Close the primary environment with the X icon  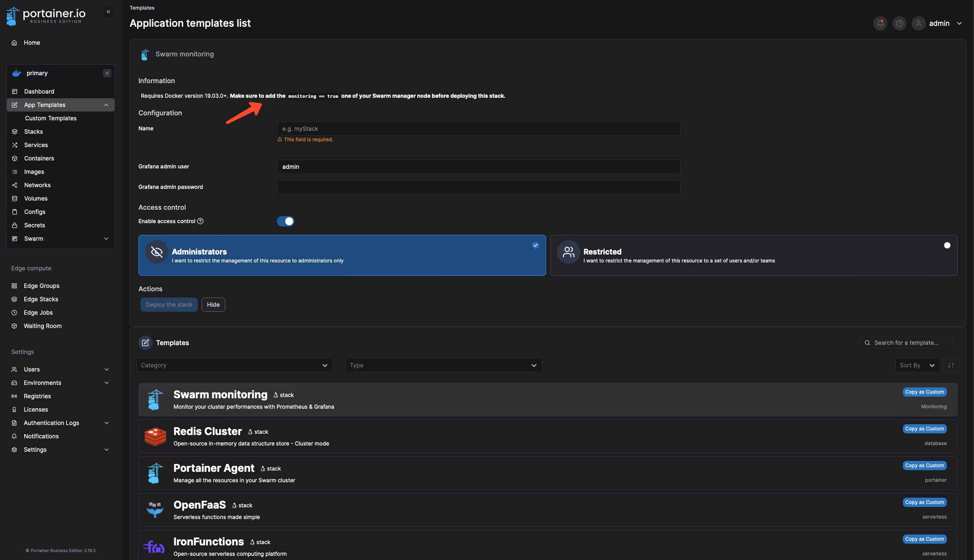(107, 73)
